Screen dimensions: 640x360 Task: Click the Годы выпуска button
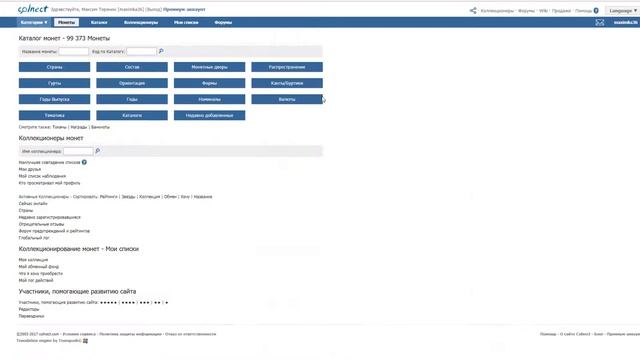click(54, 99)
